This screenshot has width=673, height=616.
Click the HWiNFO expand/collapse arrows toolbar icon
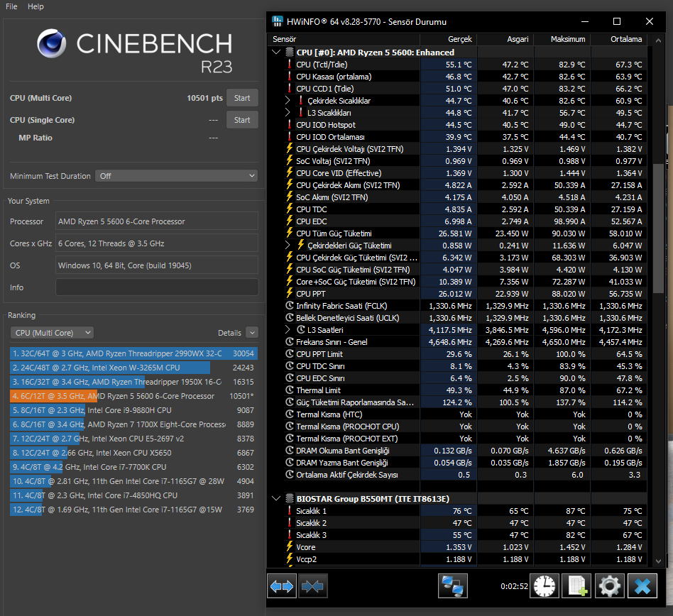click(282, 586)
